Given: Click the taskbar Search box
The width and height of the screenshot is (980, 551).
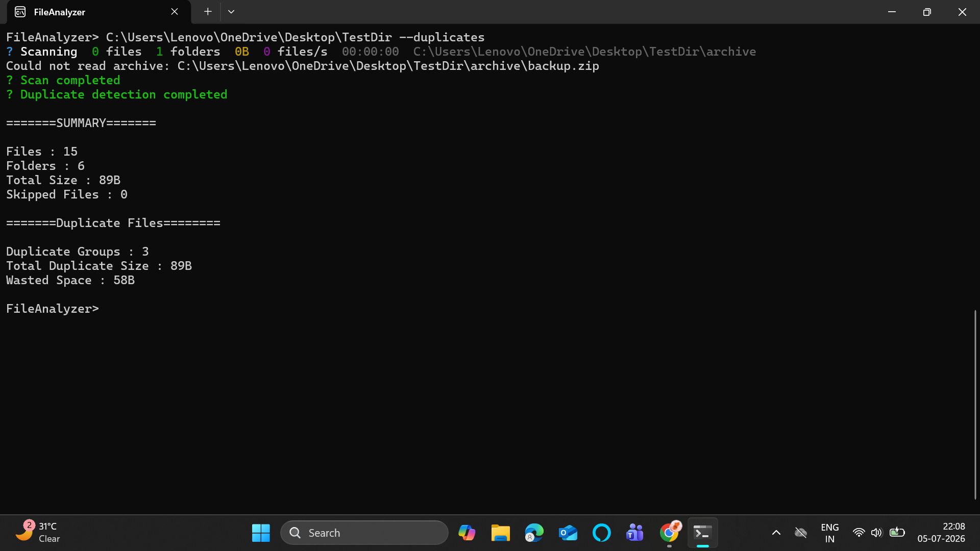Looking at the screenshot, I should pyautogui.click(x=364, y=533).
